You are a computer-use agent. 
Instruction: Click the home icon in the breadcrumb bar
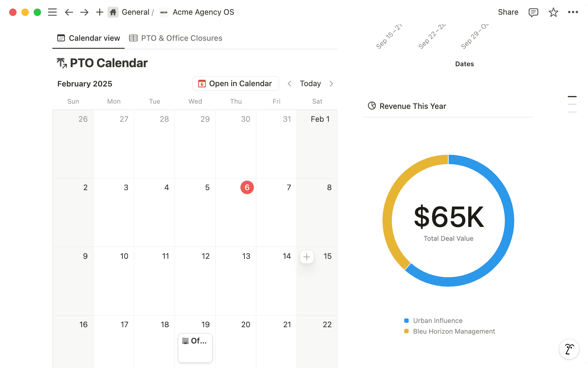pyautogui.click(x=113, y=12)
